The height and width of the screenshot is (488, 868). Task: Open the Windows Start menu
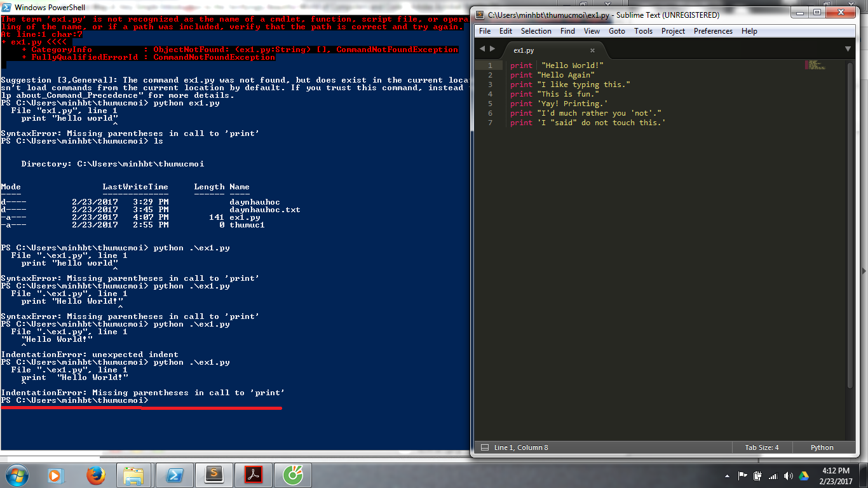click(x=16, y=475)
